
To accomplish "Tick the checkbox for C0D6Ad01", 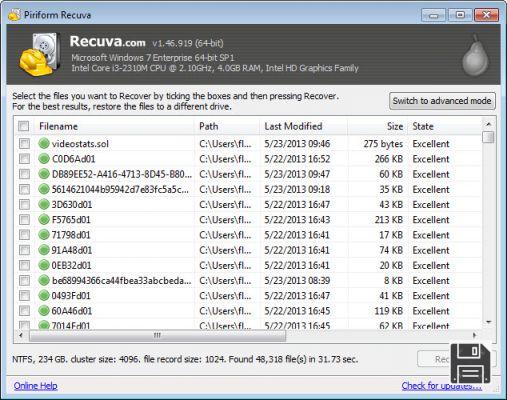I will [x=24, y=159].
